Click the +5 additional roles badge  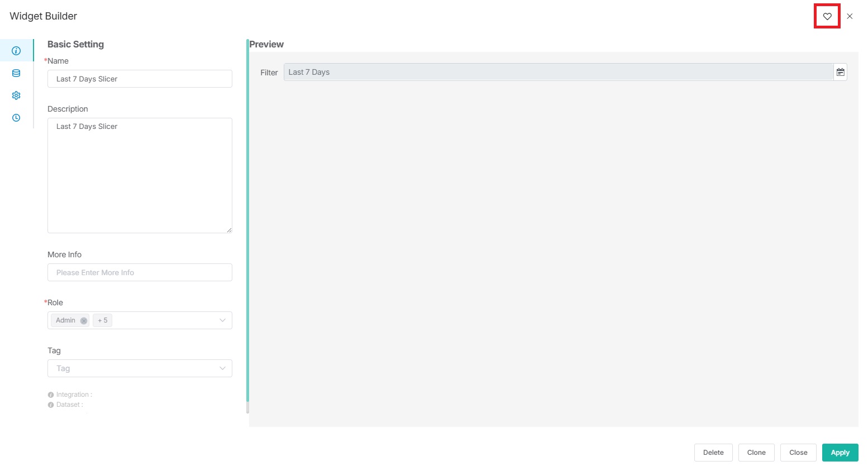102,320
